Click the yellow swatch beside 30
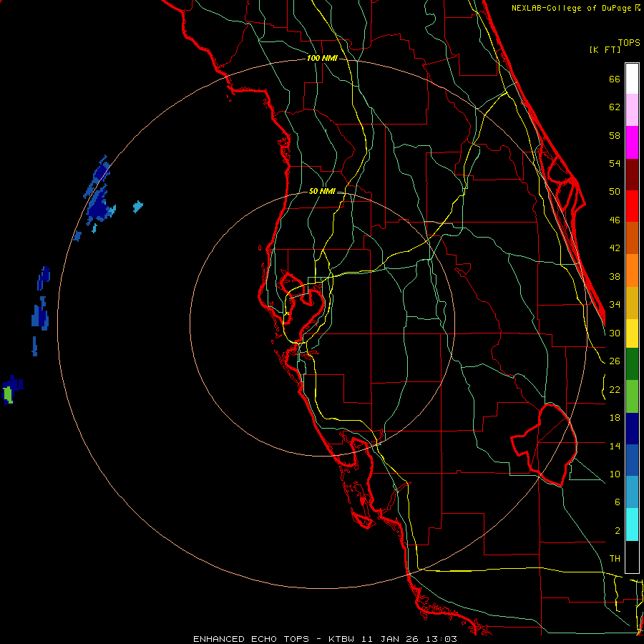Screen dimensions: 644x644 (x=632, y=333)
